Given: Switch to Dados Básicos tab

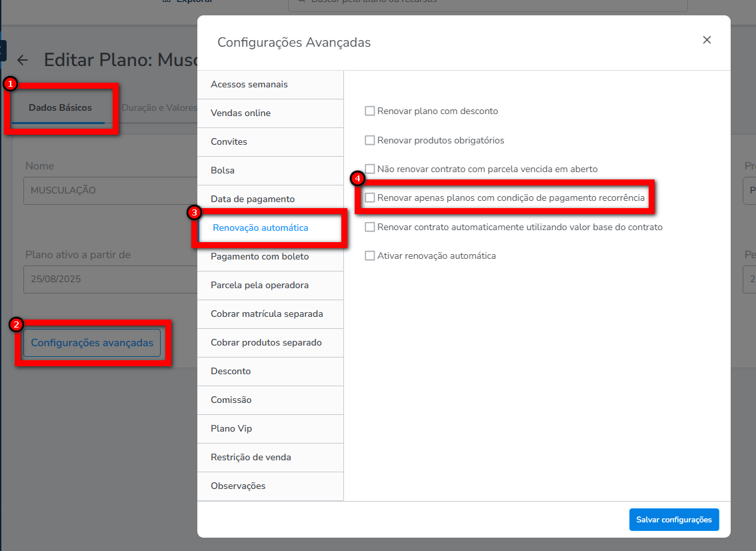Looking at the screenshot, I should point(60,108).
